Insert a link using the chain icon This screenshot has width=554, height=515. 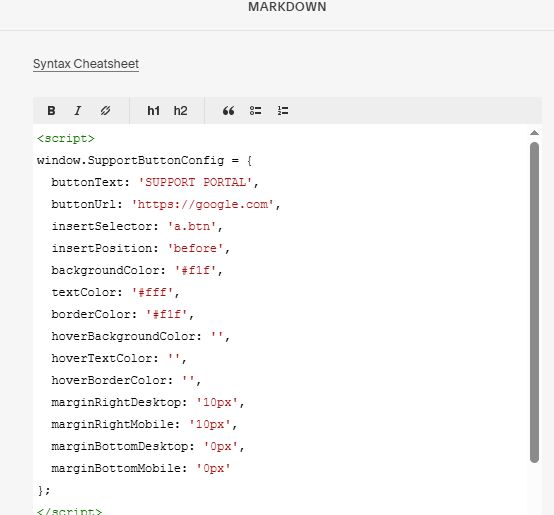[105, 111]
